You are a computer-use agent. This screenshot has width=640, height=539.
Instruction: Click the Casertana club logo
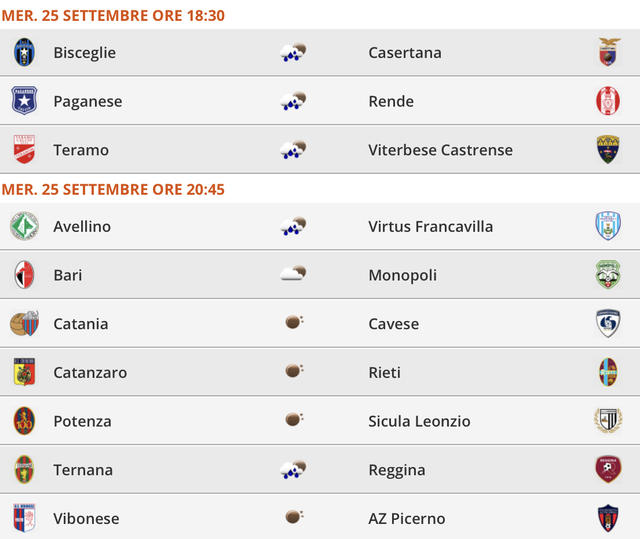pos(608,52)
